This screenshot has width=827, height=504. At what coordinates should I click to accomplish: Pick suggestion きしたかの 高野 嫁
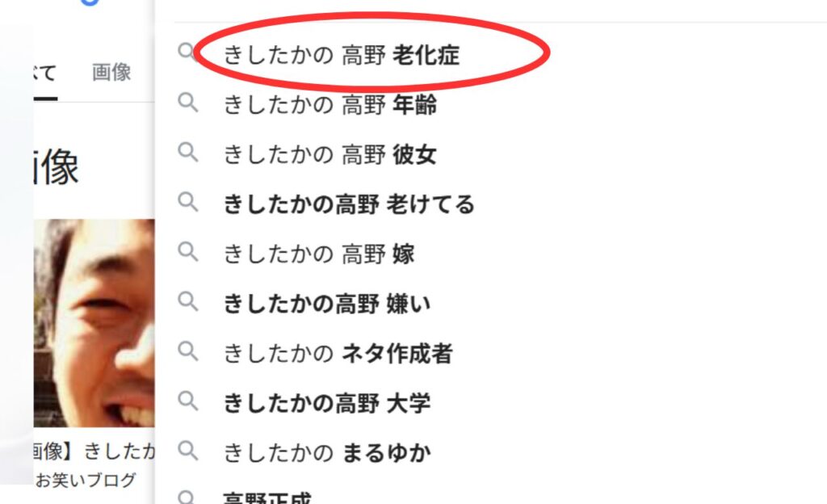click(319, 254)
